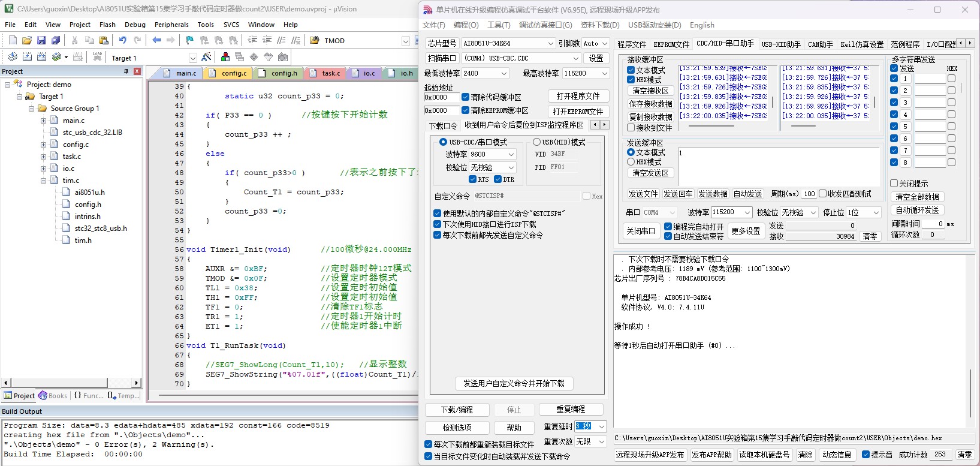Image resolution: width=980 pixels, height=466 pixels.
Task: Open the 最高波特率 115200 dropdown
Action: point(586,73)
